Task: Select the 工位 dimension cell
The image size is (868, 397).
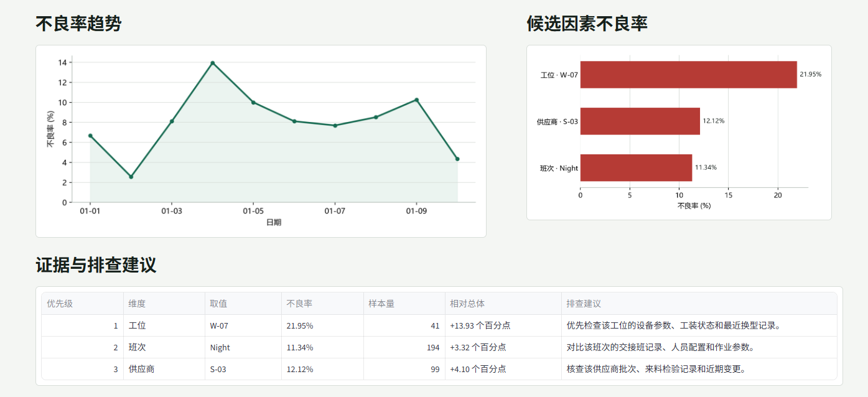Action: pyautogui.click(x=164, y=325)
